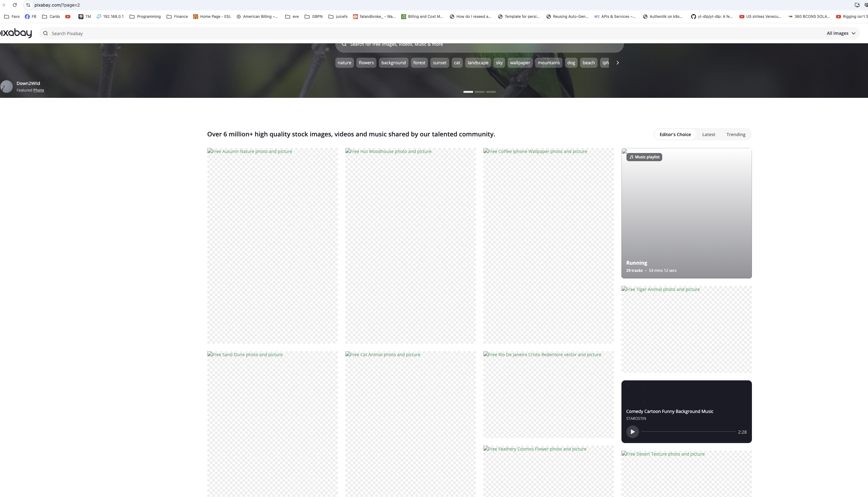868x497 pixels.
Task: Select the Editor's Choice tab
Action: 675,135
